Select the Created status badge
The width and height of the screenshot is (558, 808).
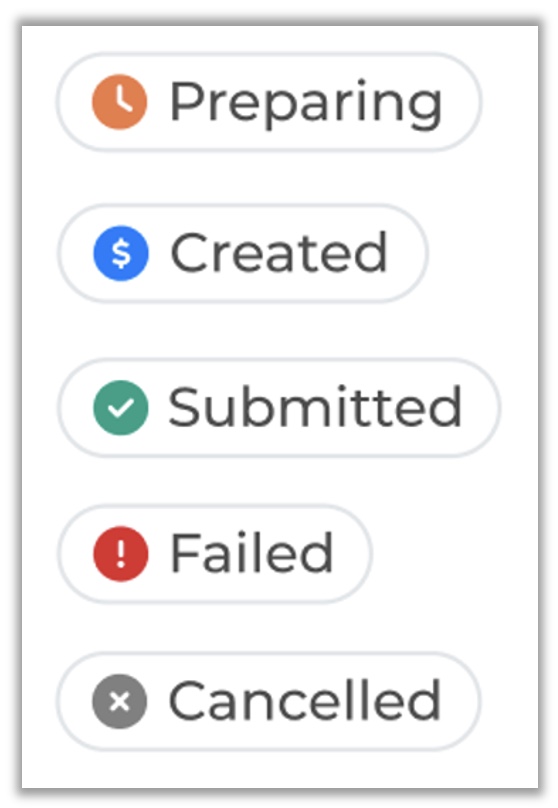(243, 253)
